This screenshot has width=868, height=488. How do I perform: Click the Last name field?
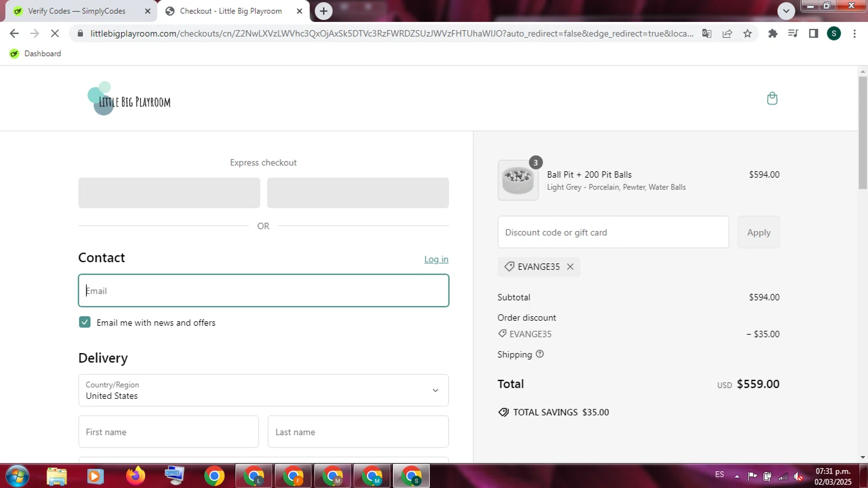(x=358, y=432)
